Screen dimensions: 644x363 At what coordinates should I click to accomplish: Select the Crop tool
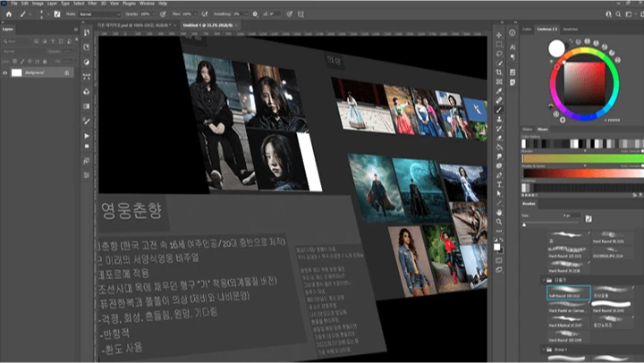coord(499,72)
